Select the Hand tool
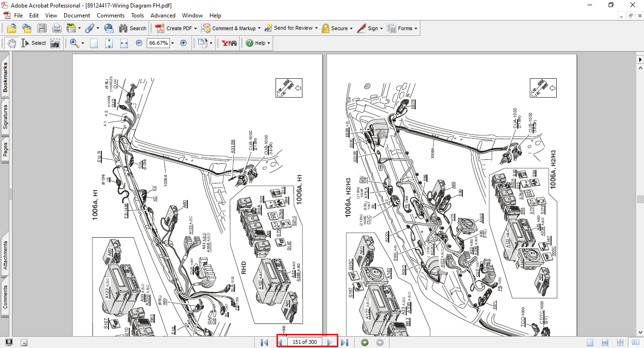This screenshot has width=644, height=348. 12,43
